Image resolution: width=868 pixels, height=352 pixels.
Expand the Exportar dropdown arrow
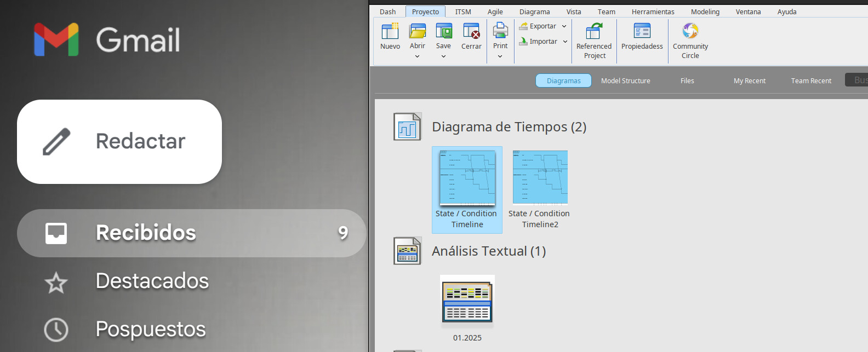click(x=564, y=26)
